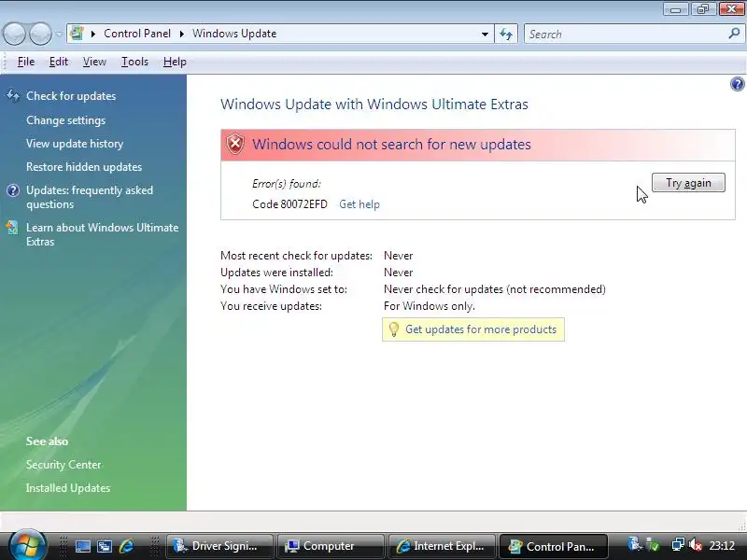Viewport: 747px width, 560px height.
Task: Click the network tray icon
Action: [678, 545]
